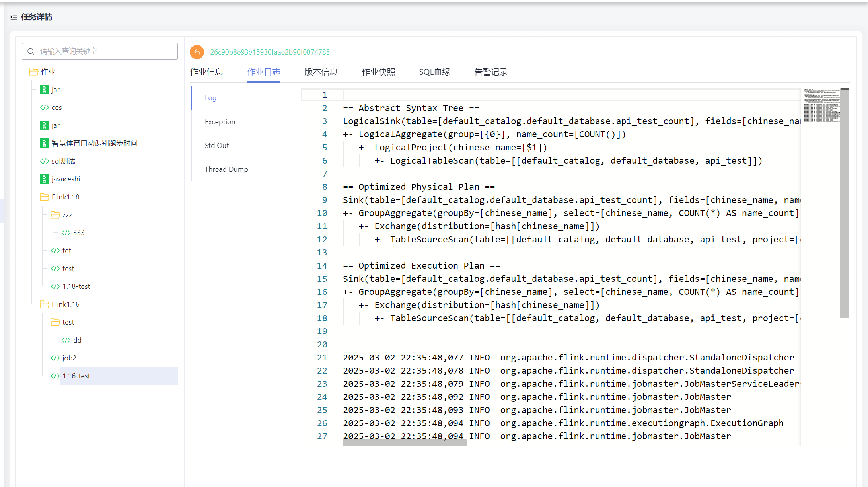868x487 pixels.
Task: Click the '== Optimized Execution Plan ==' line
Action: (421, 266)
